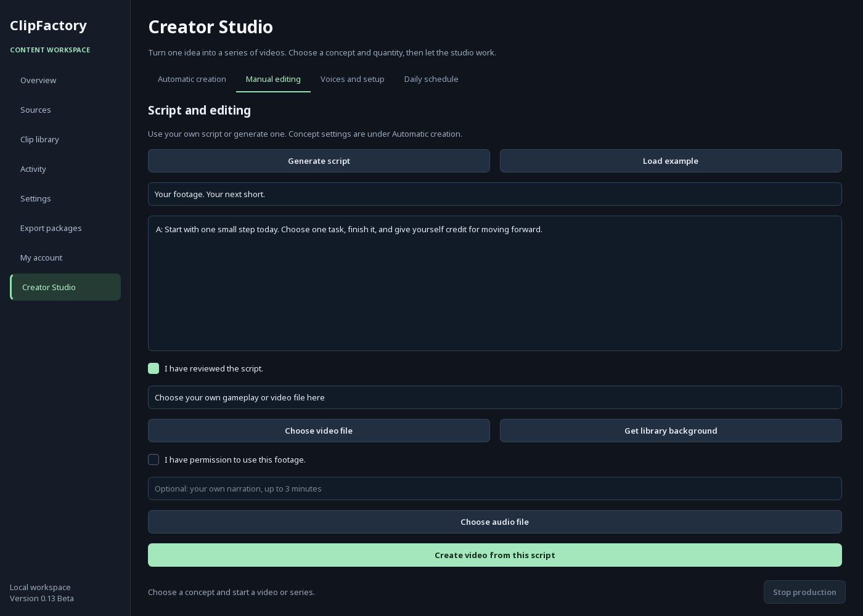
Task: Focus the title field 'Your footage. Your next short.'
Action: 495,194
